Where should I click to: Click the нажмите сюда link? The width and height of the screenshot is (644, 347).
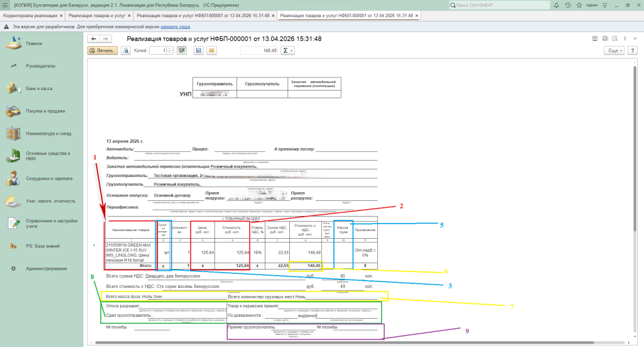point(175,27)
